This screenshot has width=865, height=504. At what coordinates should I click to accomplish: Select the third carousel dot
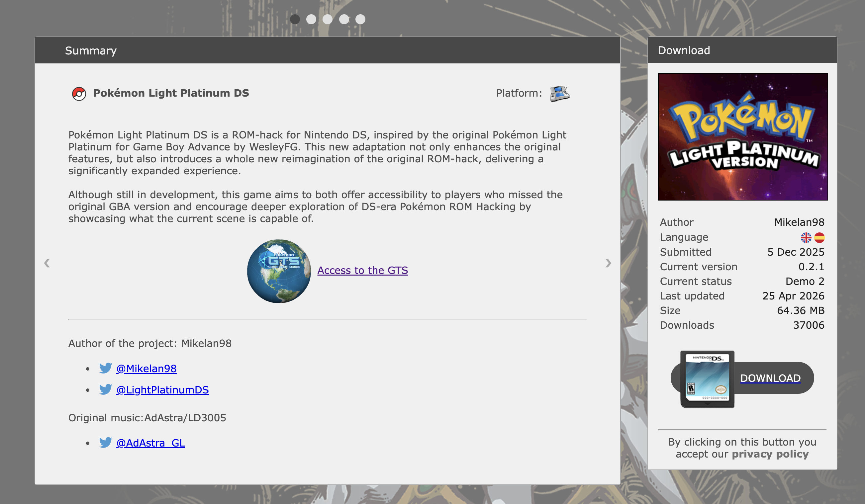tap(328, 19)
